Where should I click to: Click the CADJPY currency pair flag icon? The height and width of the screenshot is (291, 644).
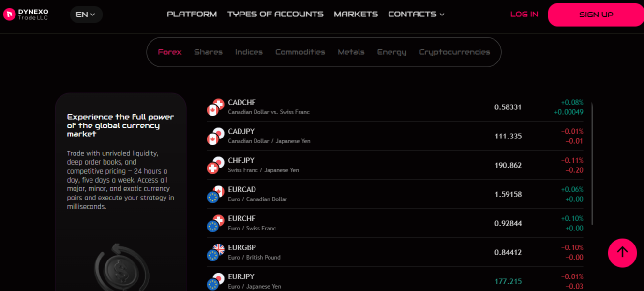215,136
